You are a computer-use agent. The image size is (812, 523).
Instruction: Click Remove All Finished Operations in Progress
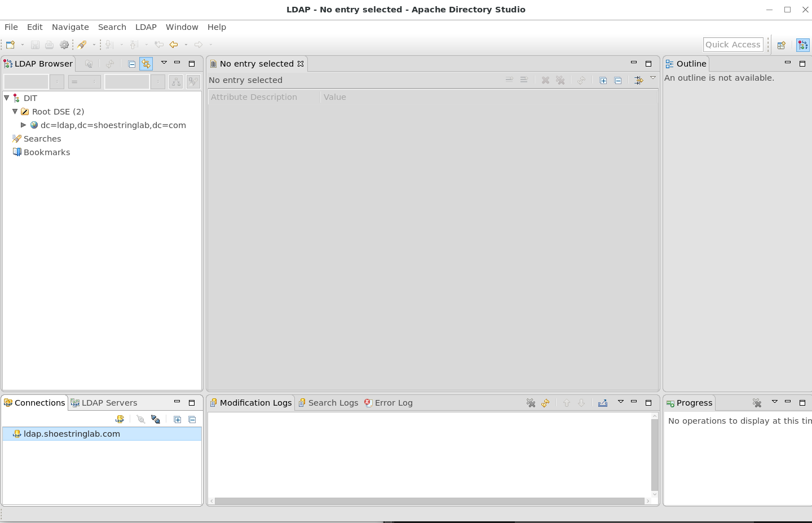click(x=757, y=403)
